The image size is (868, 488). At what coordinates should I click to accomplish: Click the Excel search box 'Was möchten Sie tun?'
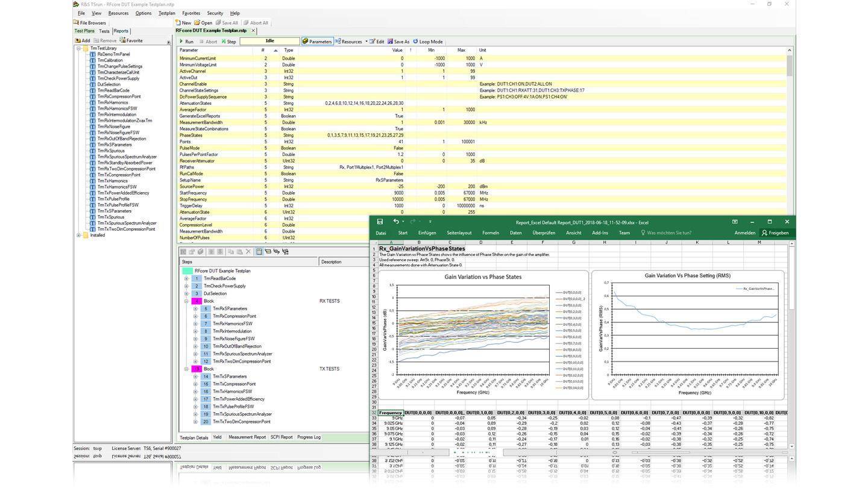[668, 233]
